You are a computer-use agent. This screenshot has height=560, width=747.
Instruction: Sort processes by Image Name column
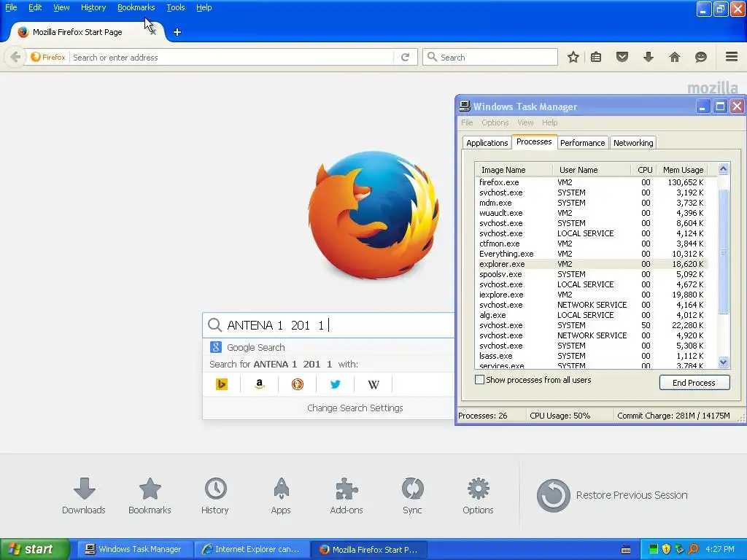(x=514, y=170)
